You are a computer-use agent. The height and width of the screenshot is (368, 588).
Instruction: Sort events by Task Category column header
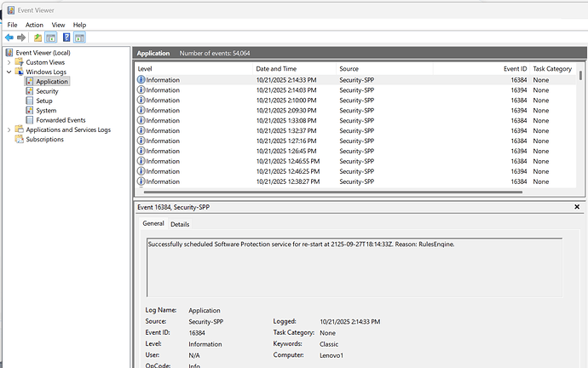(x=552, y=69)
